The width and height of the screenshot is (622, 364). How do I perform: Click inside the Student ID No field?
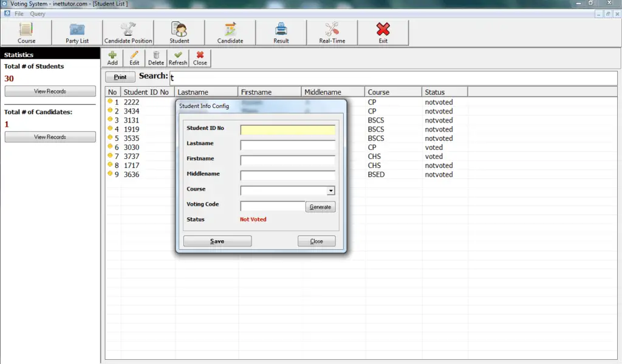coord(287,129)
